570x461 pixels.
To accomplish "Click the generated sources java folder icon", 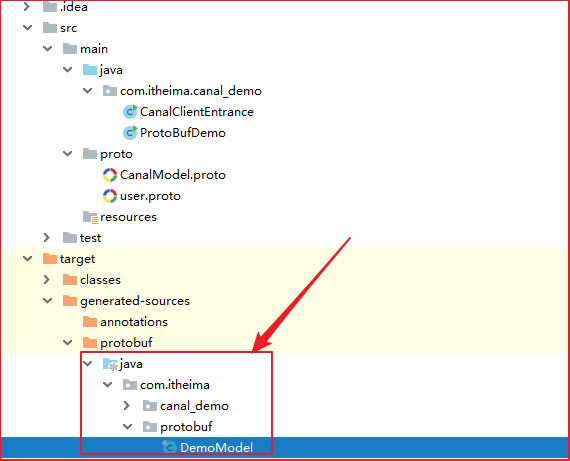I will [110, 364].
